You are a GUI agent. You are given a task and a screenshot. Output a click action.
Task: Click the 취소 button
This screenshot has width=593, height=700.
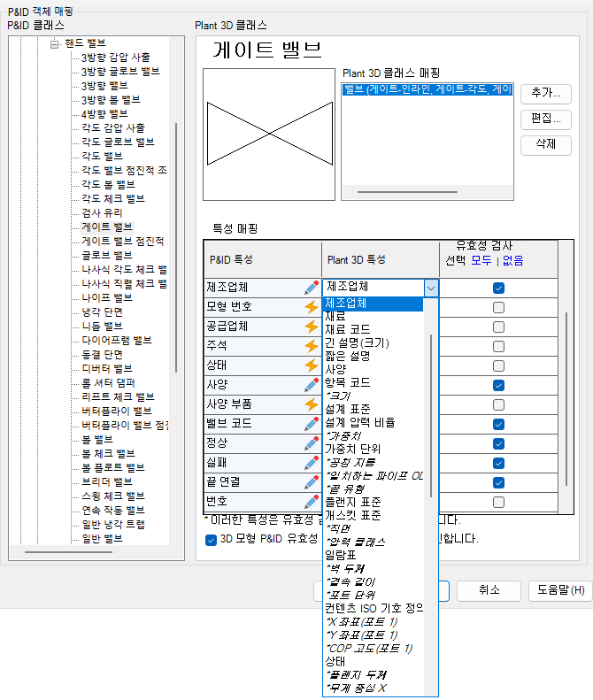[489, 590]
